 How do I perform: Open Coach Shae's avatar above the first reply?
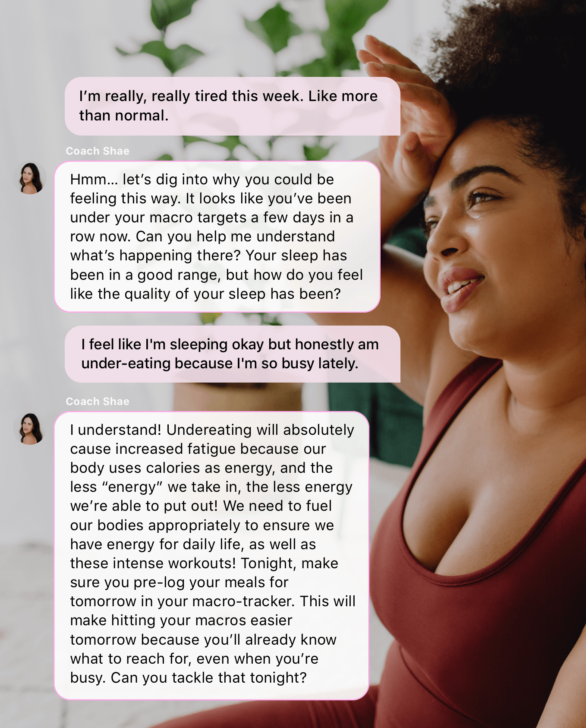point(30,178)
